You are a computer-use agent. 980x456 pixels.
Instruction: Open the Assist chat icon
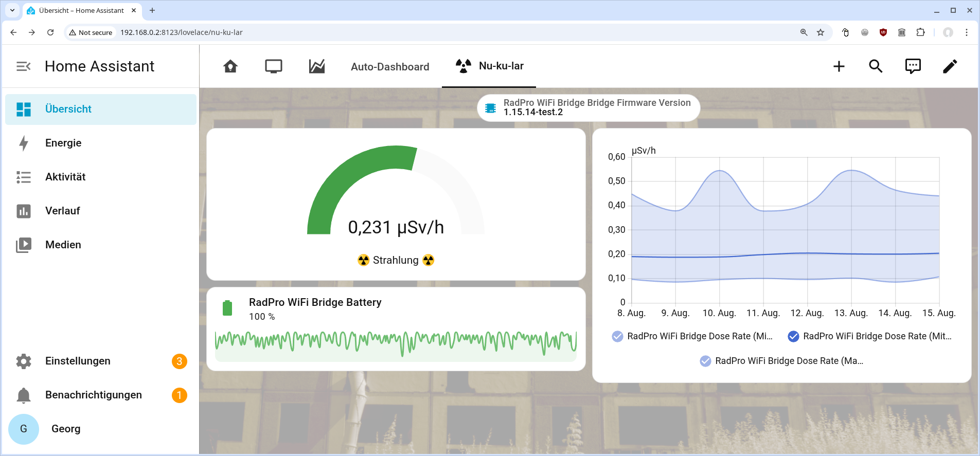pos(913,66)
